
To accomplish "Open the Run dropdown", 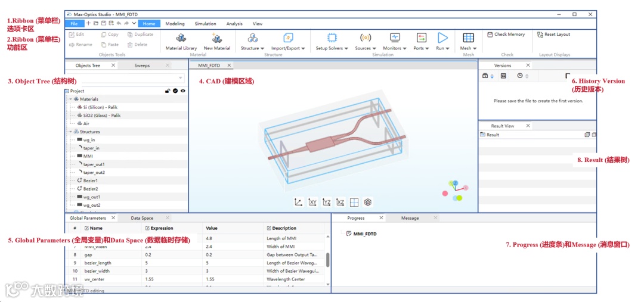I will 442,42.
